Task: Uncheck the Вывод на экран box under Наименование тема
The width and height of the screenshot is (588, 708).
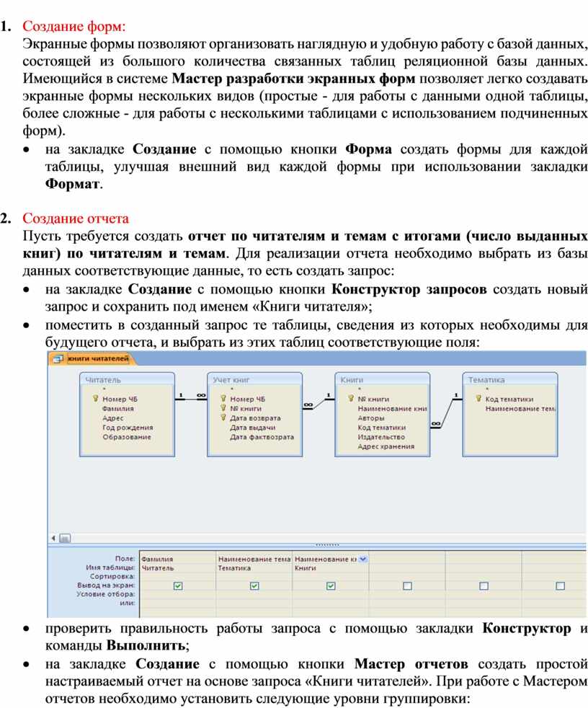Action: click(x=254, y=585)
